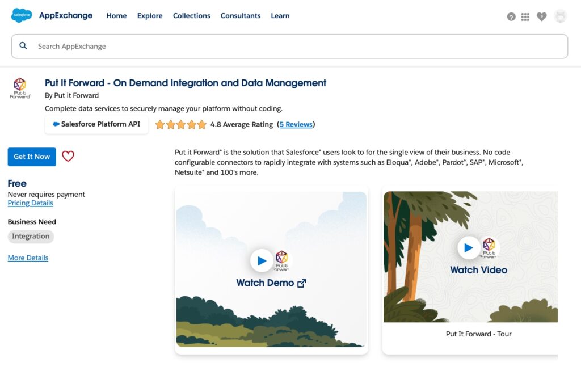The width and height of the screenshot is (581, 392).
Task: Open the help question mark icon
Action: point(511,16)
